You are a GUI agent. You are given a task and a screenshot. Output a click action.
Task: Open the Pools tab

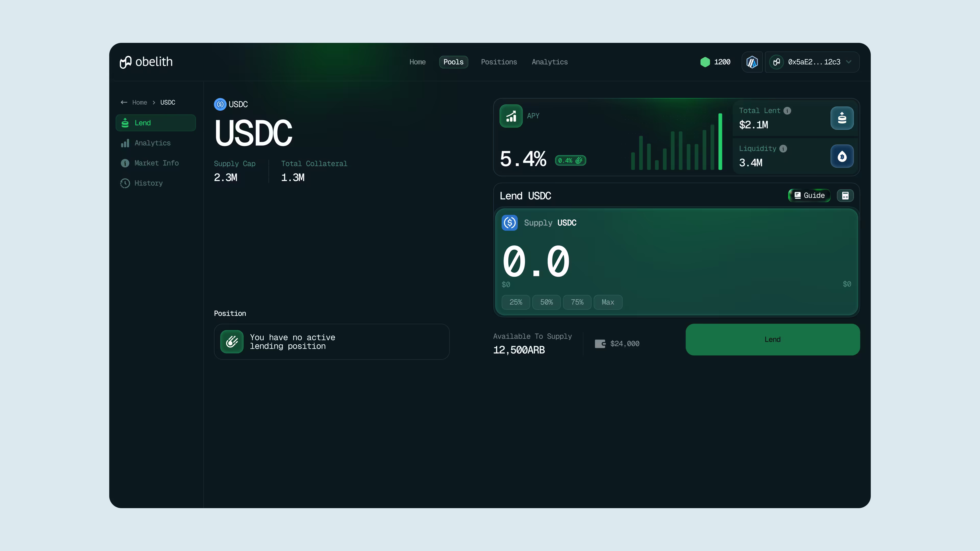453,62
